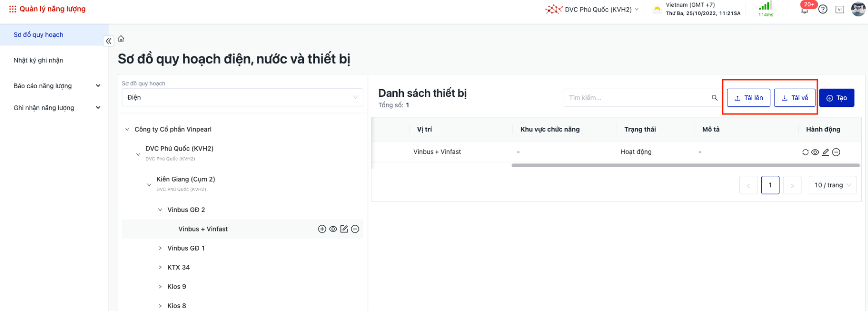This screenshot has height=311, width=868.
Task: Click the table horizontal scrollbar
Action: pyautogui.click(x=685, y=165)
